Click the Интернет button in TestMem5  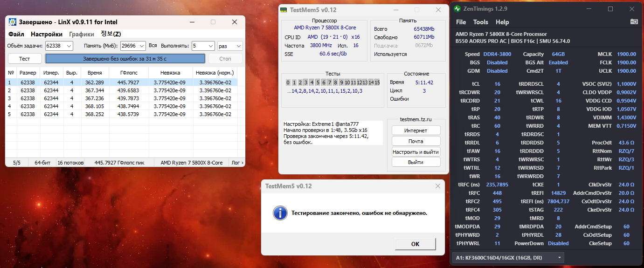(x=415, y=131)
